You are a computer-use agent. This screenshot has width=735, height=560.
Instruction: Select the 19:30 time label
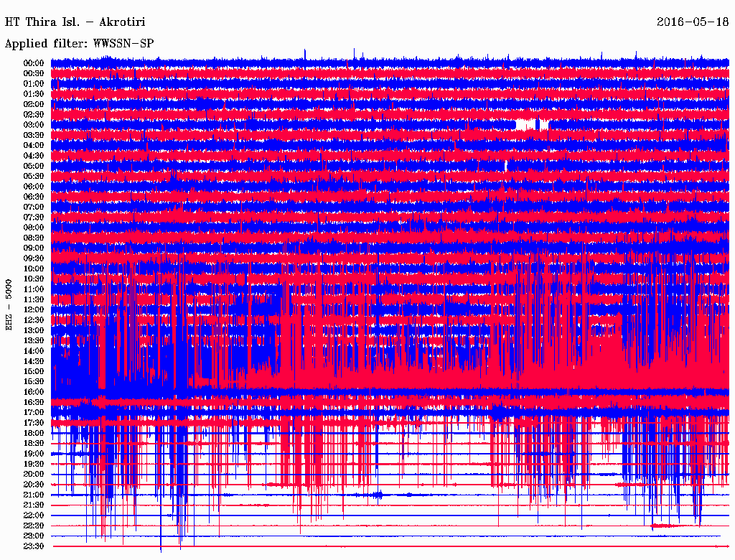click(33, 465)
